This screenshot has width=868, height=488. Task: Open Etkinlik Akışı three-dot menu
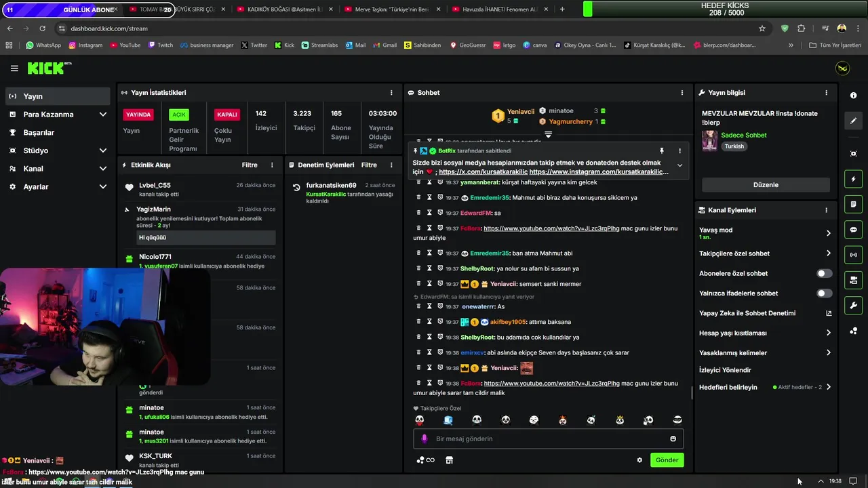click(272, 165)
